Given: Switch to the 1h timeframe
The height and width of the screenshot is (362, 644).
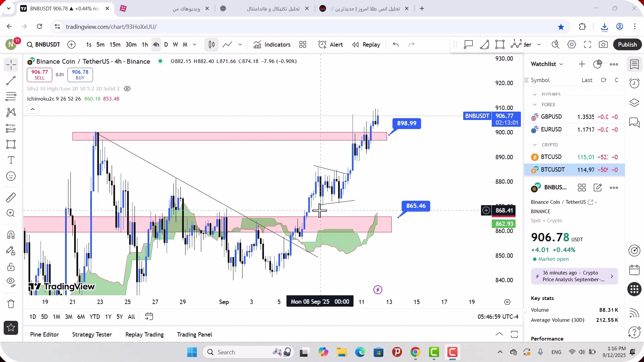Looking at the screenshot, I should click(x=145, y=45).
